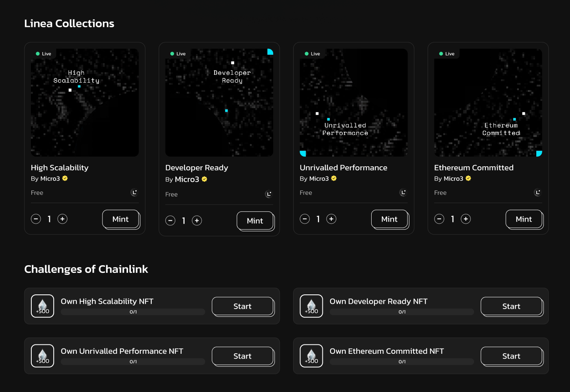Screen dimensions: 570x392
Task: Click plus icon on Developer Ready card
Action: [x=197, y=220]
